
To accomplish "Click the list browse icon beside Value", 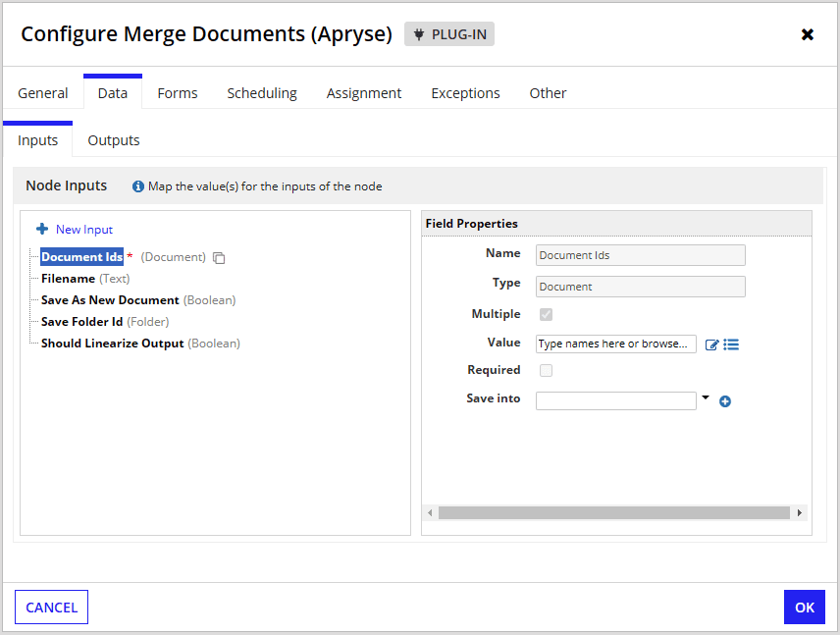I will [731, 344].
